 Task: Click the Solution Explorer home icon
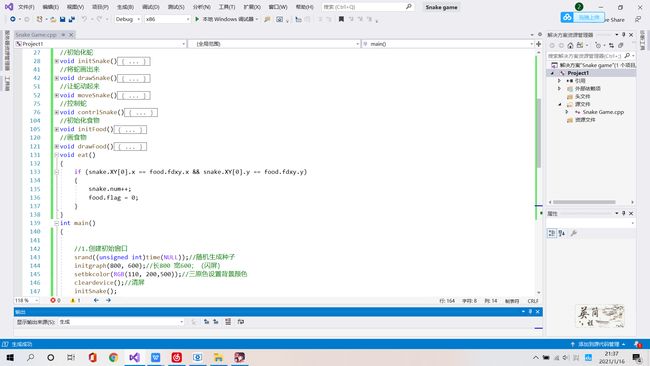tap(570, 45)
